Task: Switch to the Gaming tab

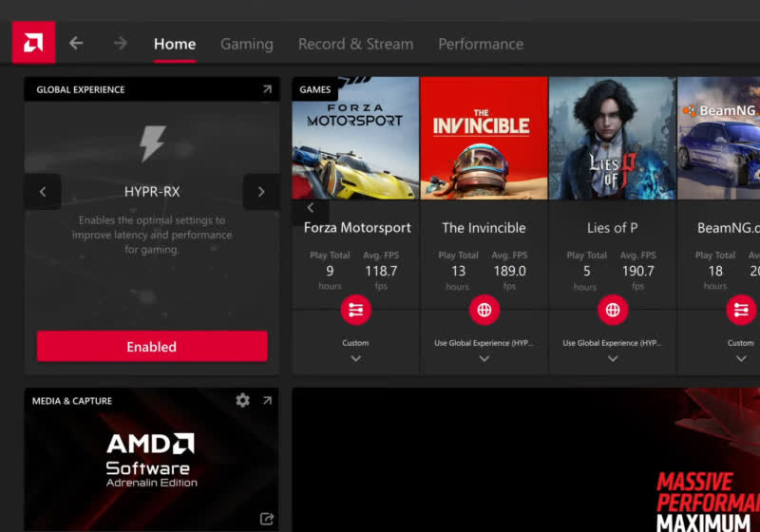Action: [246, 44]
